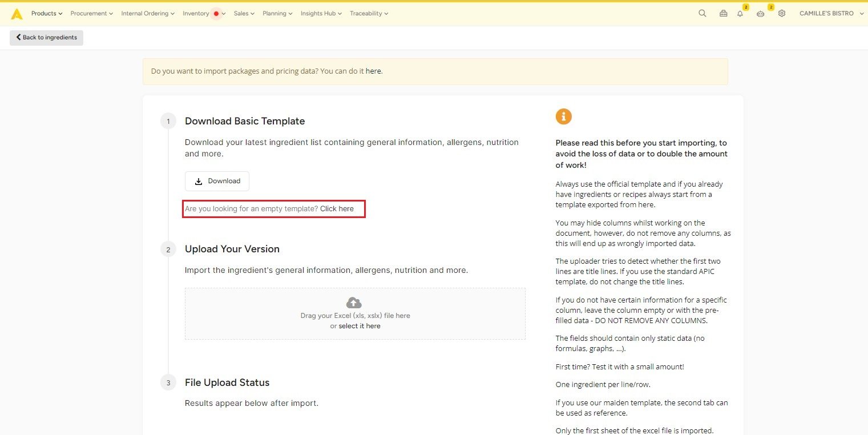Click the toolbox icon in header
The image size is (868, 435).
tap(723, 14)
